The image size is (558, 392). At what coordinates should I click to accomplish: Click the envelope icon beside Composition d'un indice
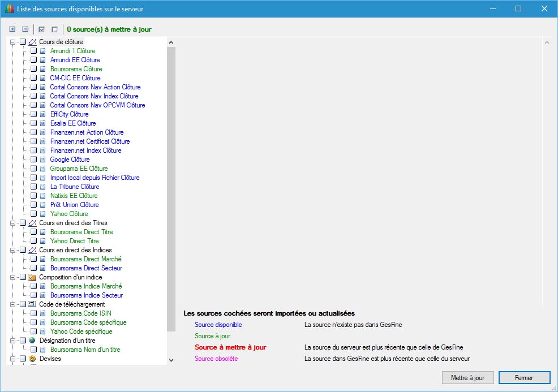coord(32,277)
